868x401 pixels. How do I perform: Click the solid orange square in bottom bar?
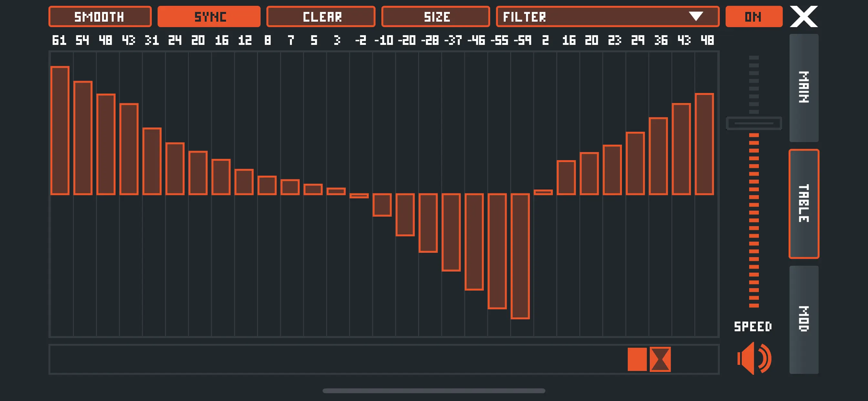[637, 359]
